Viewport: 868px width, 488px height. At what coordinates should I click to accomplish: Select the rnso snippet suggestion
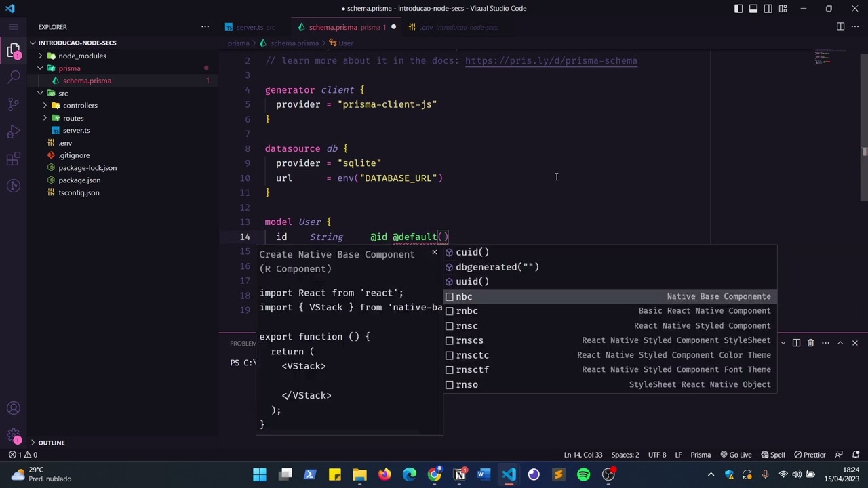click(x=610, y=384)
